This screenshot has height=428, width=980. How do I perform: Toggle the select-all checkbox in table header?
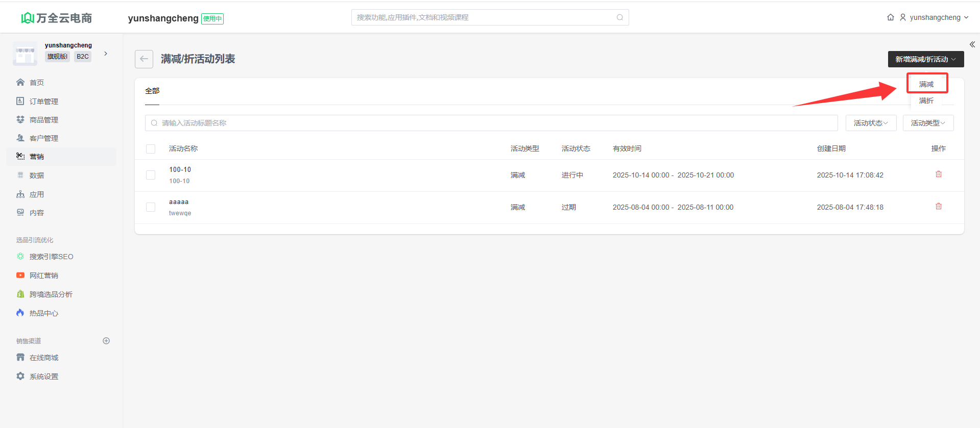151,149
